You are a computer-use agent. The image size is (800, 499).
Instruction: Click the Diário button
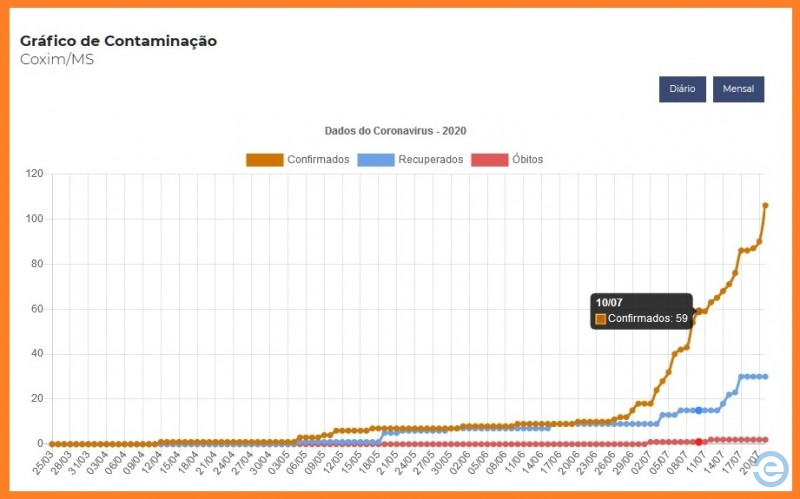click(x=682, y=89)
